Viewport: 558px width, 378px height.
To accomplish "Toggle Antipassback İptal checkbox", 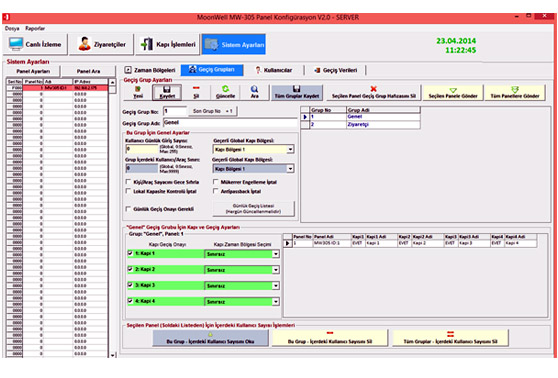I will pos(216,191).
